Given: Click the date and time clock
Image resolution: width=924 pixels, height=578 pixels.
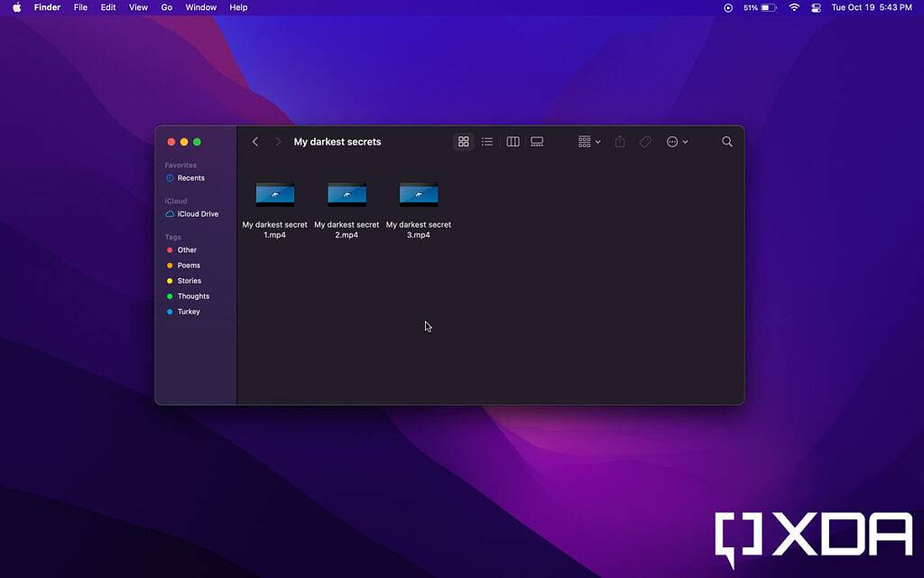Looking at the screenshot, I should click(x=872, y=7).
